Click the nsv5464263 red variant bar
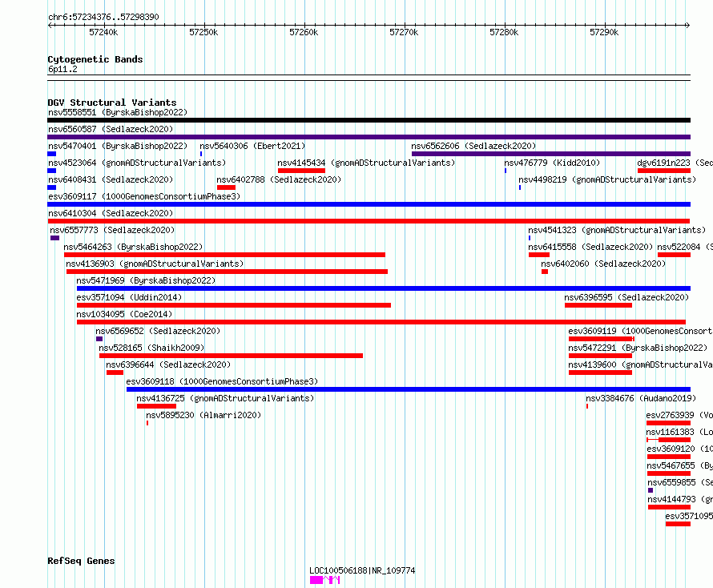 224,255
